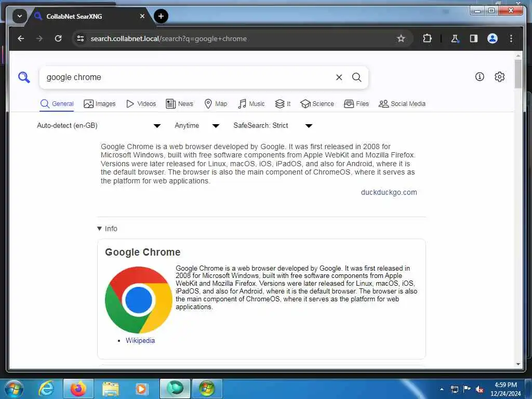Switch to the IT category

click(283, 104)
